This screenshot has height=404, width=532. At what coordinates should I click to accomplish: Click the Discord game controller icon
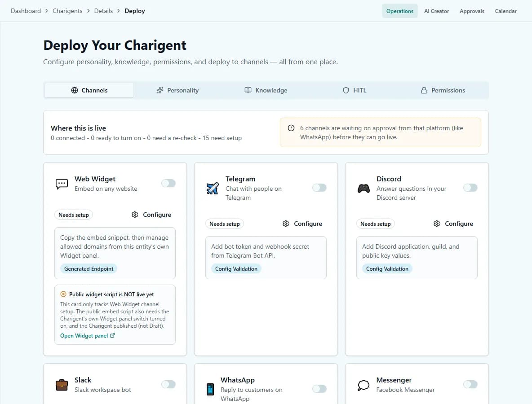(364, 188)
